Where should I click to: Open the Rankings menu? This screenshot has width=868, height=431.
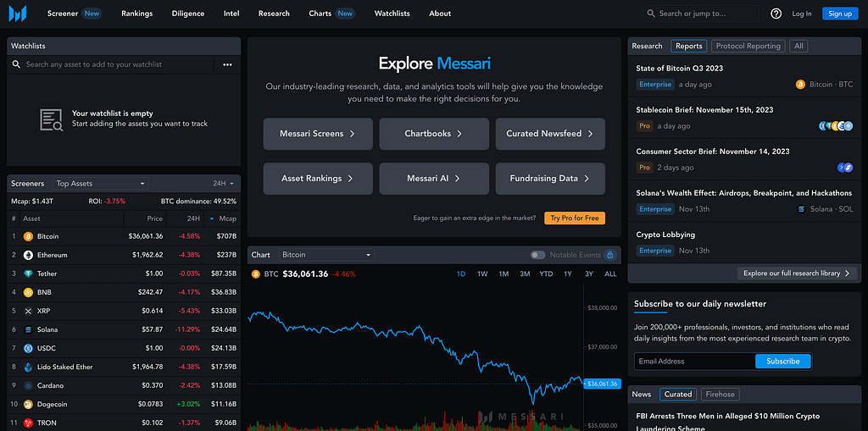(136, 14)
